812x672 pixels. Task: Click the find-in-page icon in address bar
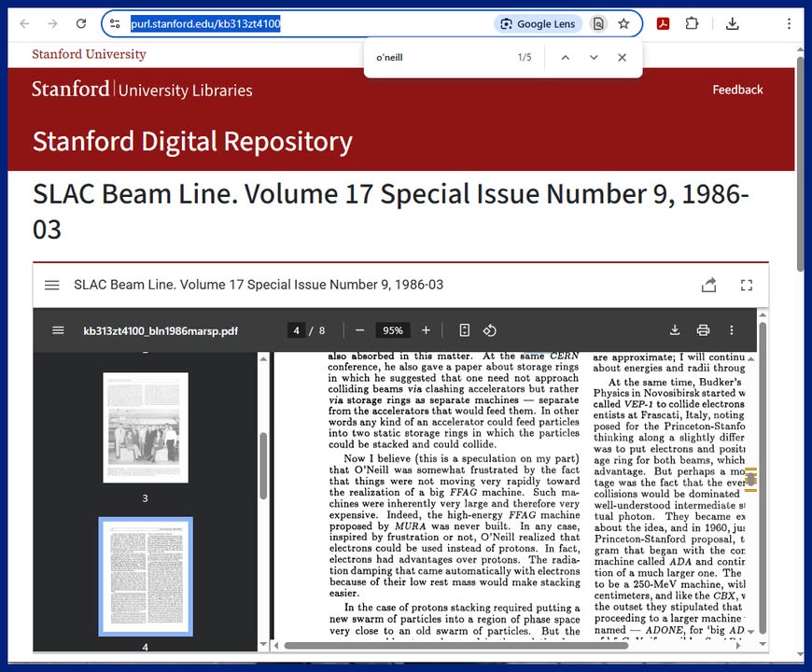[598, 24]
